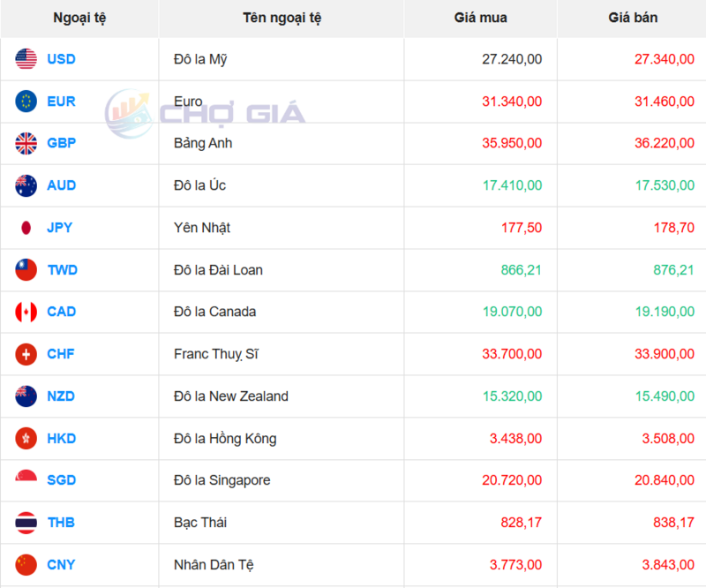Click the New Zealand flag icon
This screenshot has height=588, width=706.
[x=26, y=396]
